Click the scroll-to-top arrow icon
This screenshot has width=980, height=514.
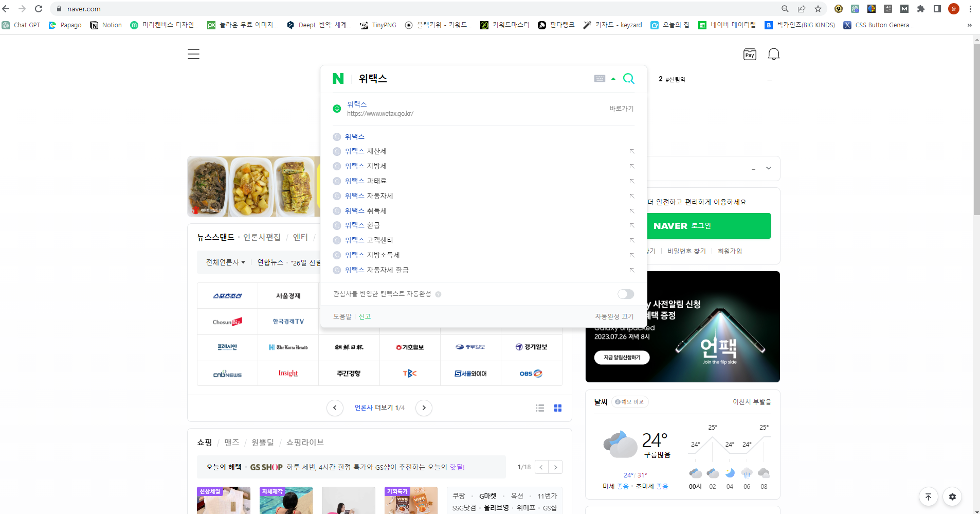point(929,497)
